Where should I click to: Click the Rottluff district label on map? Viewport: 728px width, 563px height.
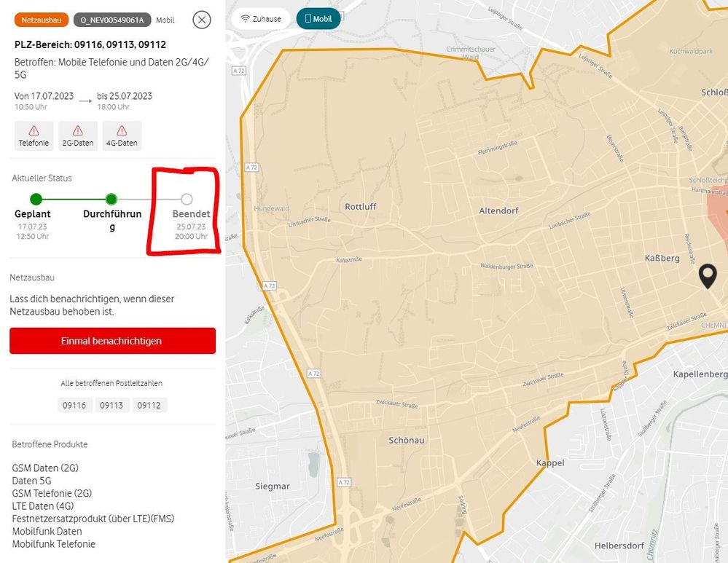pyautogui.click(x=360, y=207)
